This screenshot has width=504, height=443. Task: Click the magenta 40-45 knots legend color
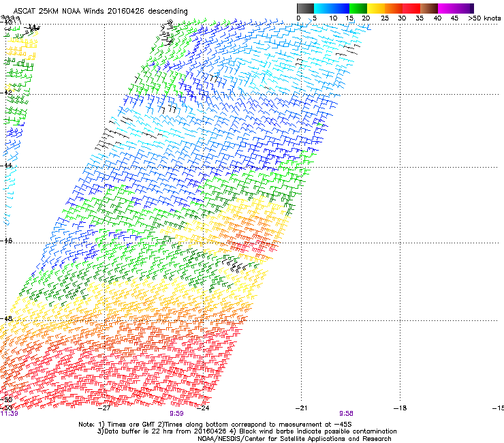pyautogui.click(x=447, y=8)
